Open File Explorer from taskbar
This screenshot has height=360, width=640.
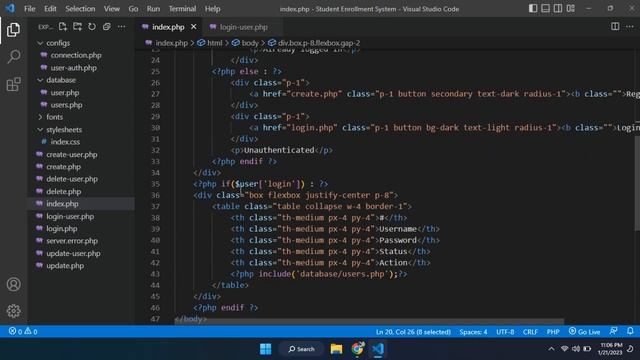(336, 349)
